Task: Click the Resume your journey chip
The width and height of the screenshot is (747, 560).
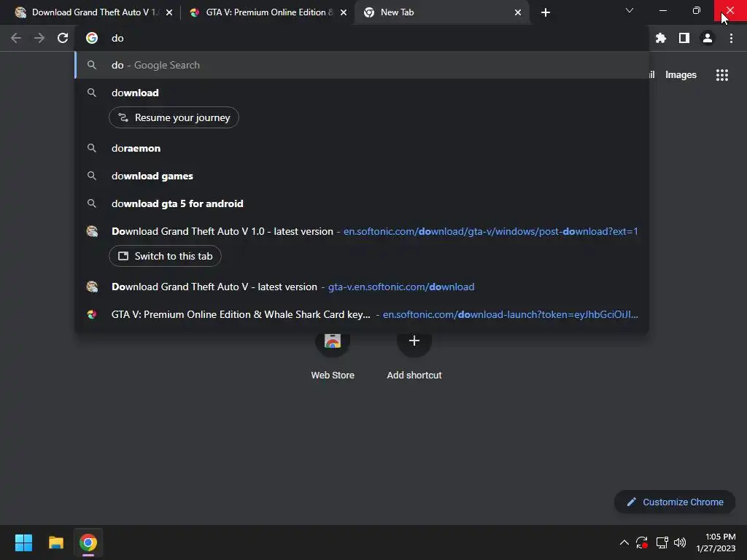Action: coord(174,117)
